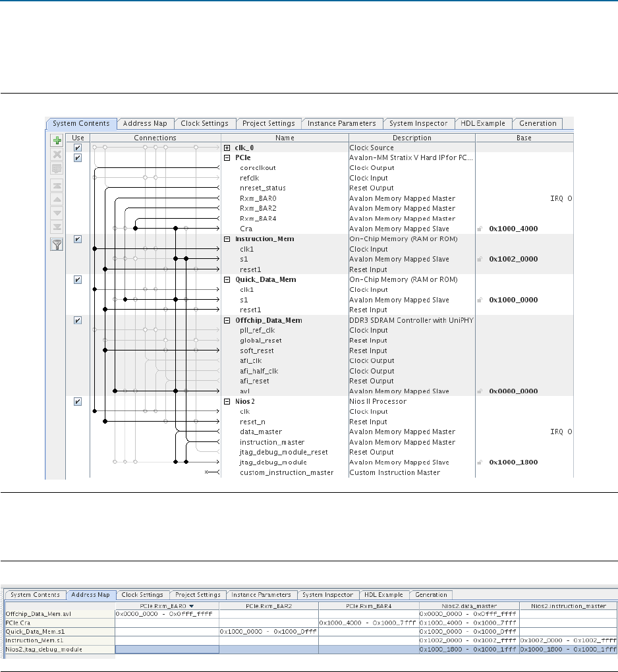Click the sort arrow on PCIe.Rxm_BAR0 column header
The image size is (618, 672).
(x=192, y=606)
